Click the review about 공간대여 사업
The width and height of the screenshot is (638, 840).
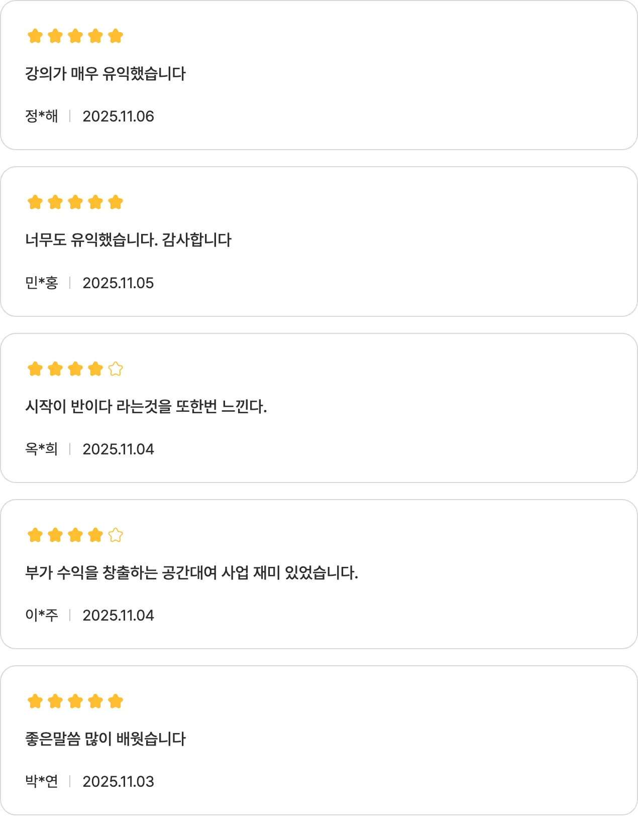pos(191,572)
